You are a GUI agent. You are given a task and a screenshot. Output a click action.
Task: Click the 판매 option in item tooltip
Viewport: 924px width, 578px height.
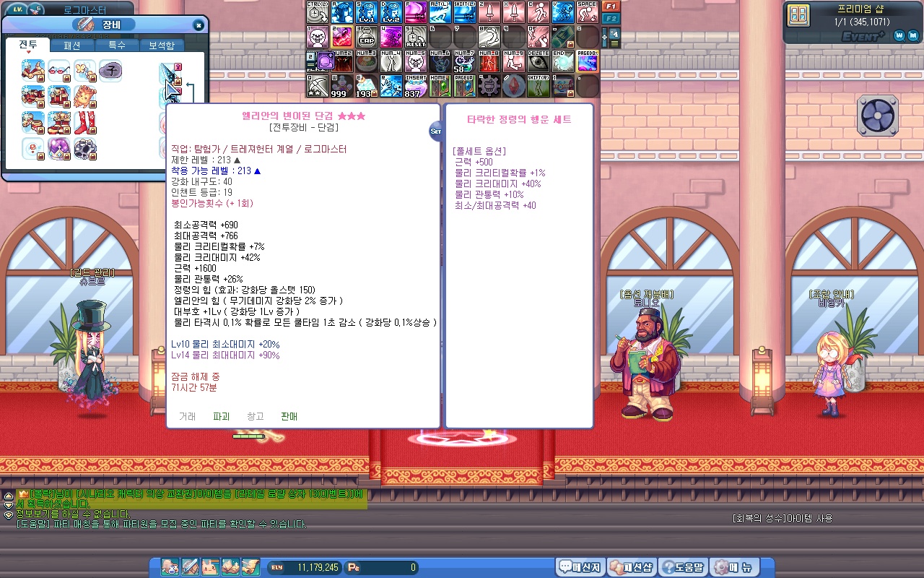(x=289, y=417)
